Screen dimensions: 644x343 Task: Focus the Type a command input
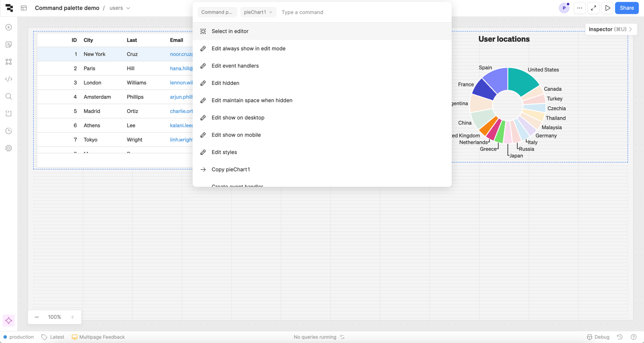pos(363,12)
